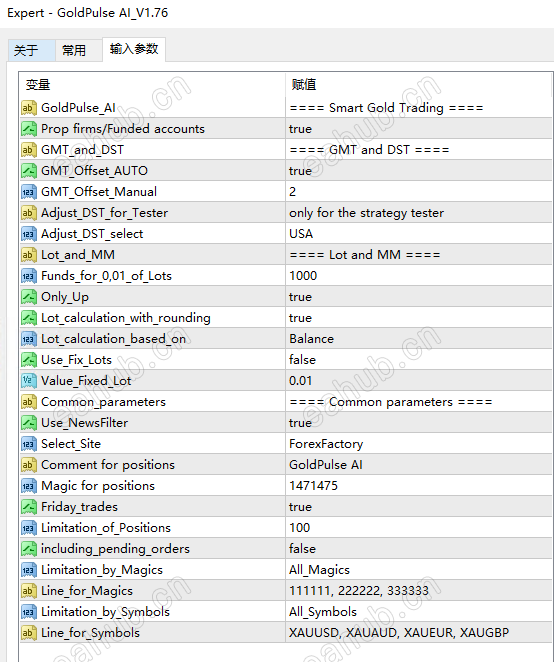
Task: Click the Line_for_Magics string icon
Action: click(x=29, y=591)
